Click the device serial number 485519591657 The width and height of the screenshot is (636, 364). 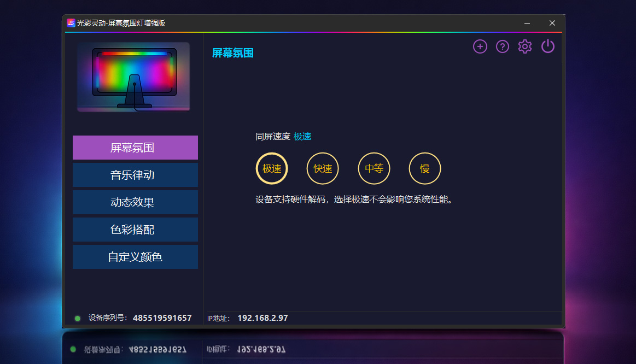pos(162,318)
